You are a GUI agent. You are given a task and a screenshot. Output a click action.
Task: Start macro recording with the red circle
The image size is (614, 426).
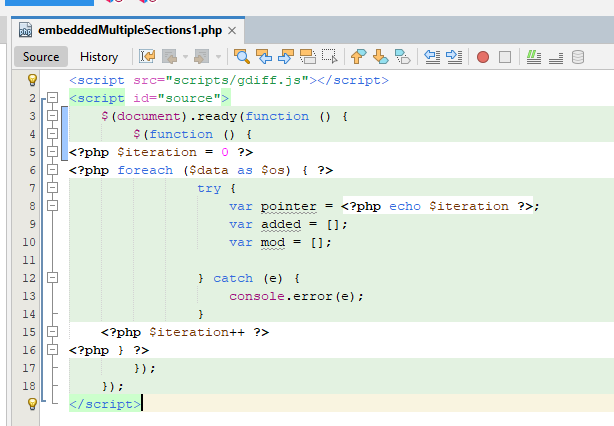(483, 57)
